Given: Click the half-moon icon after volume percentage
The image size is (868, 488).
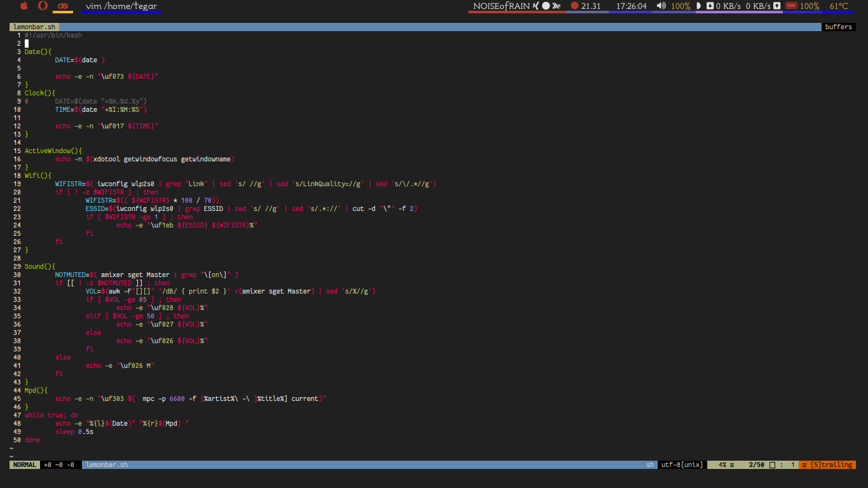Looking at the screenshot, I should pyautogui.click(x=699, y=6).
